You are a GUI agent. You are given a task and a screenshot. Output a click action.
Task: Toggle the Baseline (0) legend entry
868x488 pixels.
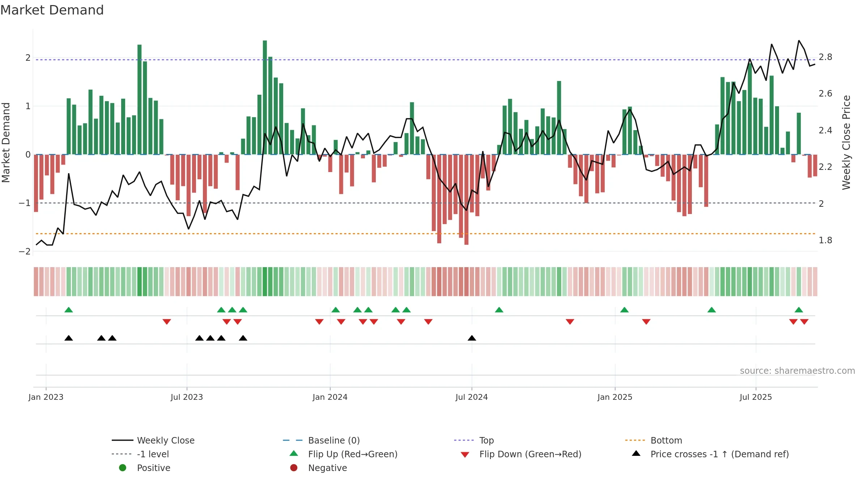[x=321, y=440]
